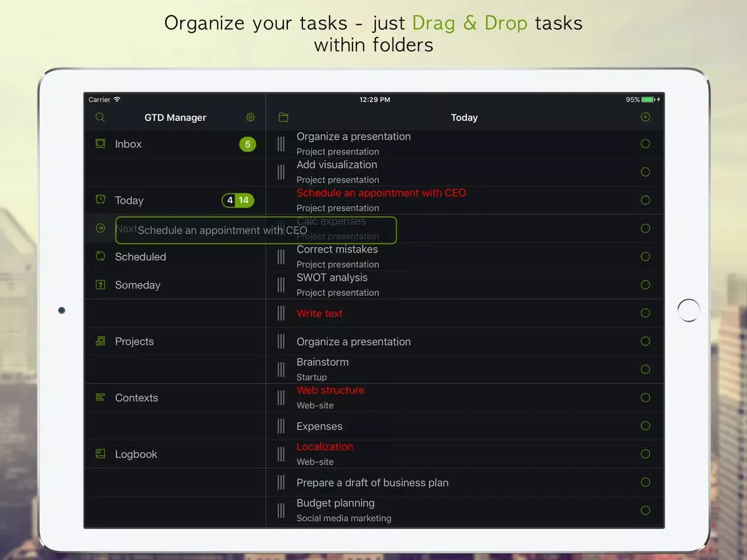Select the Add visualization task title

pos(337,165)
